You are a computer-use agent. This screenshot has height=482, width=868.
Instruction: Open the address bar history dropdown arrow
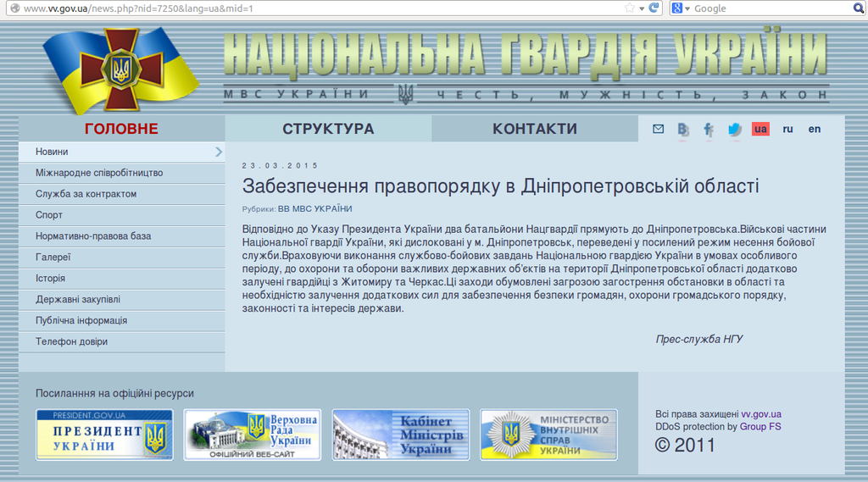tap(642, 8)
